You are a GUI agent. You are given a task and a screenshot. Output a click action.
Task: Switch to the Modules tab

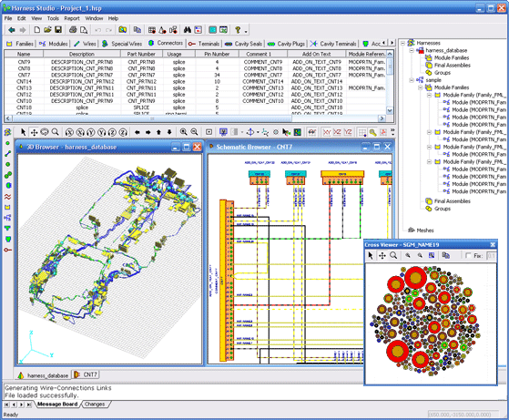pyautogui.click(x=53, y=44)
